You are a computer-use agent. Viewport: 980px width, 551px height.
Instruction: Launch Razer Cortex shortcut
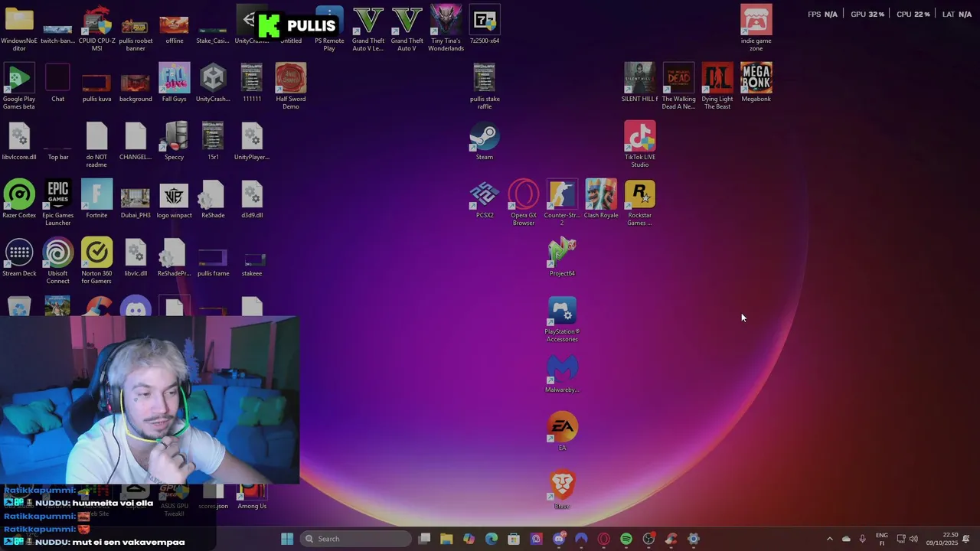point(19,199)
